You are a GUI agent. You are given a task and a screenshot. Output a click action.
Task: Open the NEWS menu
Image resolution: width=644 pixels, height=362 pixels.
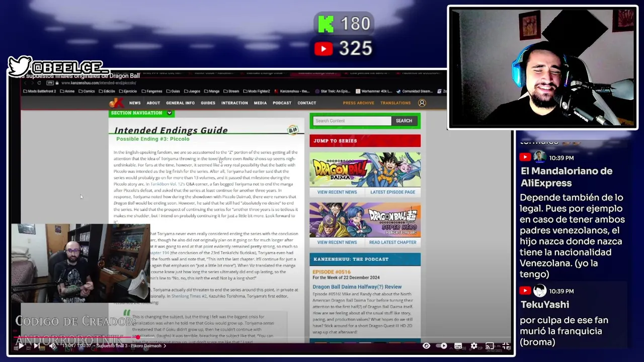point(135,103)
